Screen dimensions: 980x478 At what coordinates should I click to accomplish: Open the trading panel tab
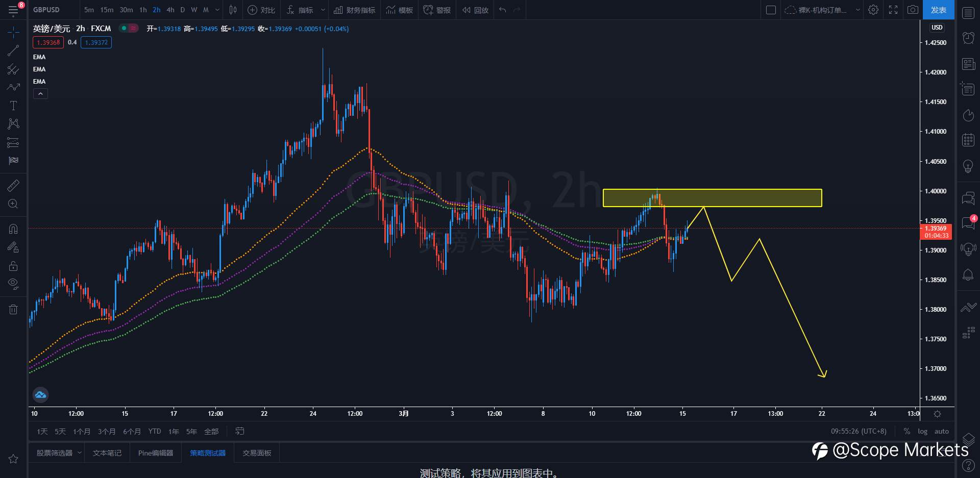[x=257, y=453]
